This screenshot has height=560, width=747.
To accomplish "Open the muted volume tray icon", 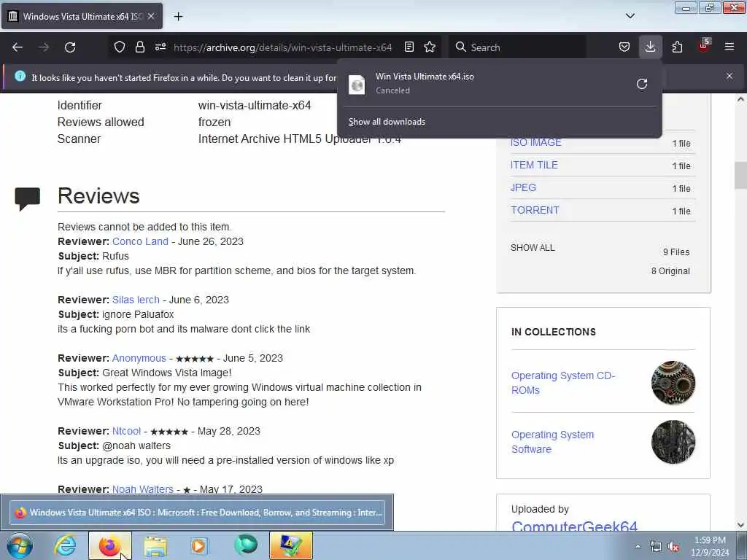I will click(x=673, y=547).
